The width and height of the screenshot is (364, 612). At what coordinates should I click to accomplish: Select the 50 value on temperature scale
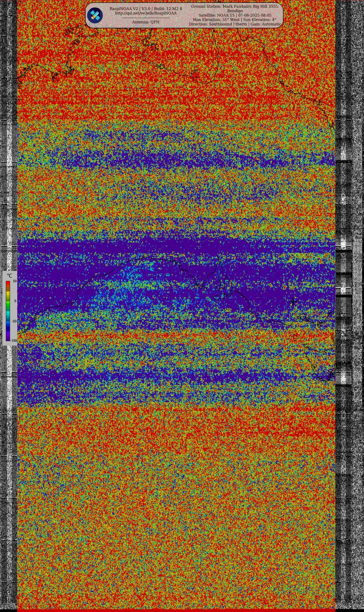(15, 281)
